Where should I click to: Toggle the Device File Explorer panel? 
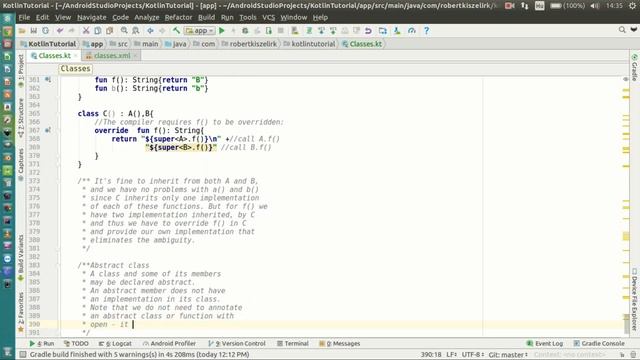(634, 299)
